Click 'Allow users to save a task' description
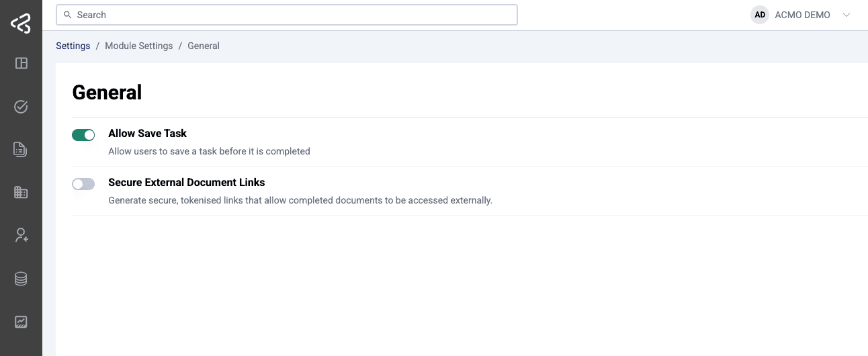The width and height of the screenshot is (868, 356). click(x=209, y=151)
